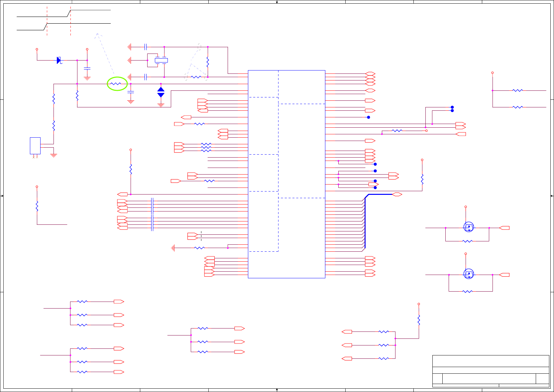
Task: Select the off-page port ending the blue bus
Action: coord(397,194)
